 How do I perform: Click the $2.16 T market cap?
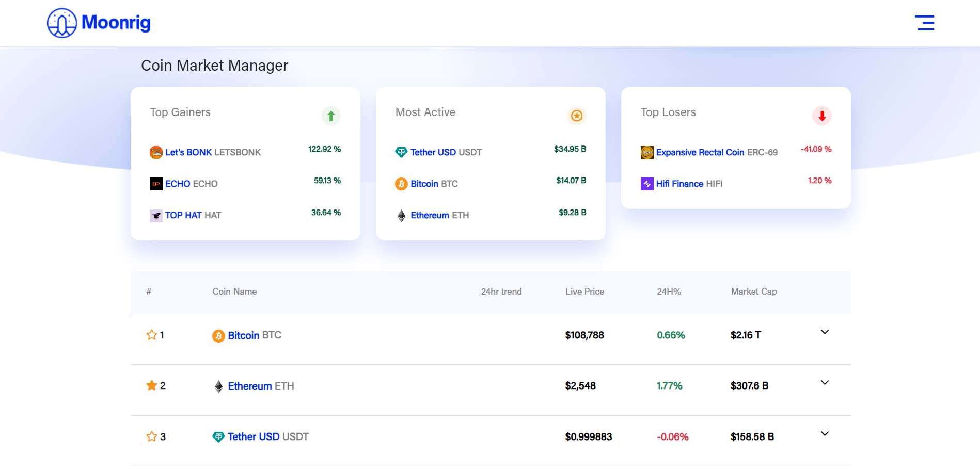pyautogui.click(x=746, y=335)
